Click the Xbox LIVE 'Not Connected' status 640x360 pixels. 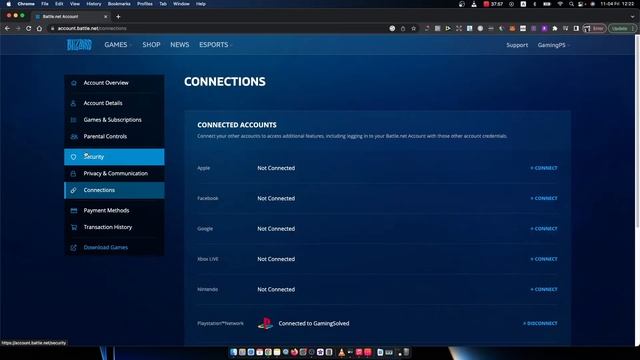(276, 259)
